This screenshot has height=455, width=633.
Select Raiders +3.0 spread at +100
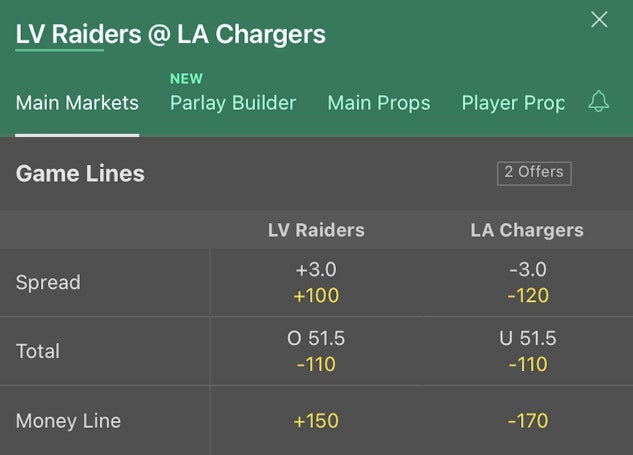tap(316, 283)
